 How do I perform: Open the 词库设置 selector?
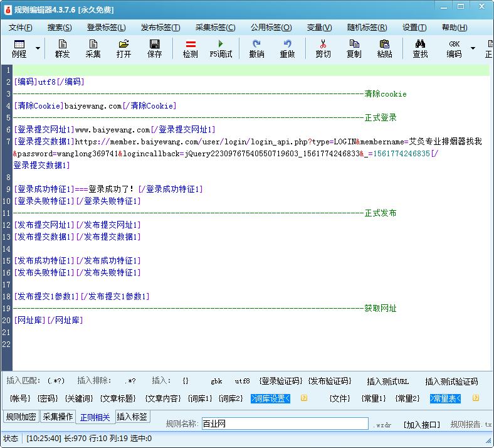point(270,398)
